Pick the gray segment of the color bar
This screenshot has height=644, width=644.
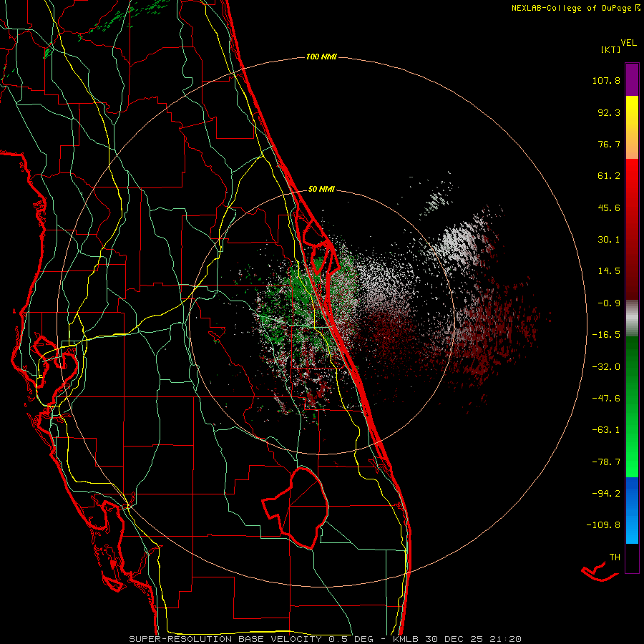pos(632,318)
